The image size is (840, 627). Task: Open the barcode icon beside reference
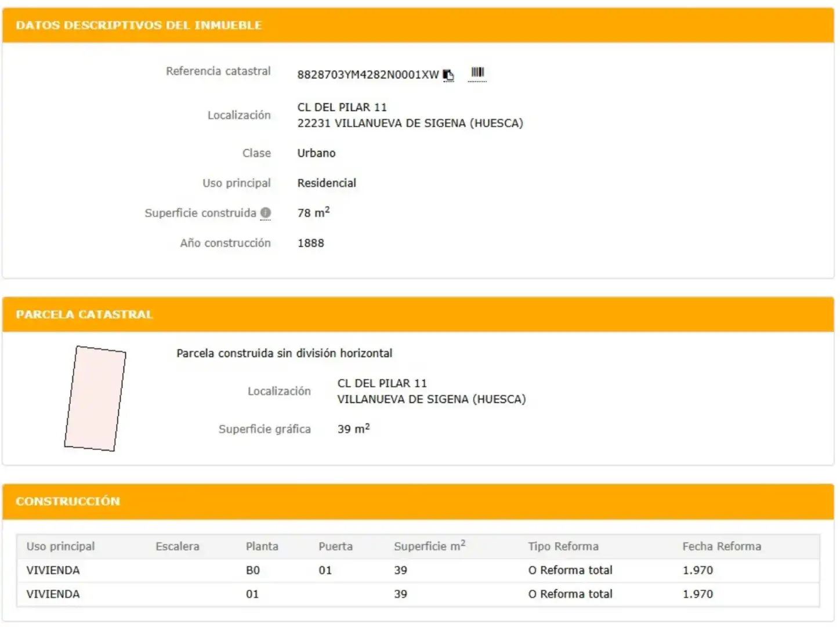pyautogui.click(x=477, y=73)
